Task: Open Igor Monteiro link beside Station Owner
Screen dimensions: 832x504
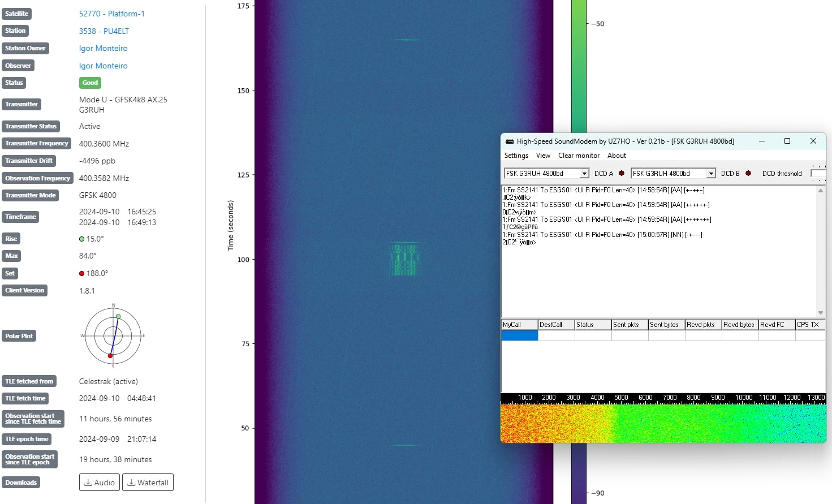Action: click(x=104, y=48)
